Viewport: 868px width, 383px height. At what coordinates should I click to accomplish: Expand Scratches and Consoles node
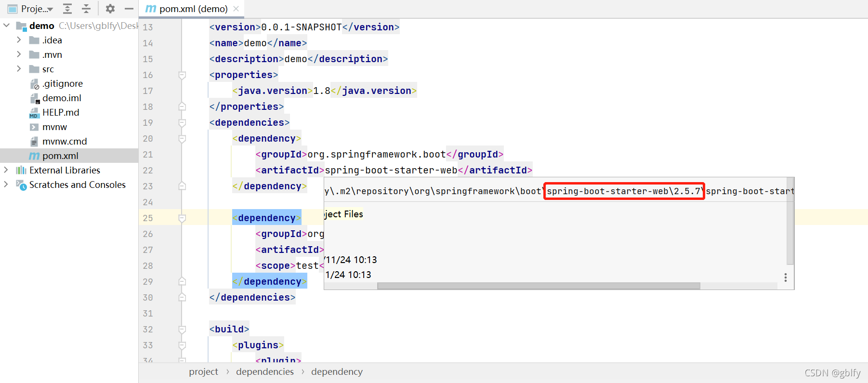pyautogui.click(x=6, y=184)
